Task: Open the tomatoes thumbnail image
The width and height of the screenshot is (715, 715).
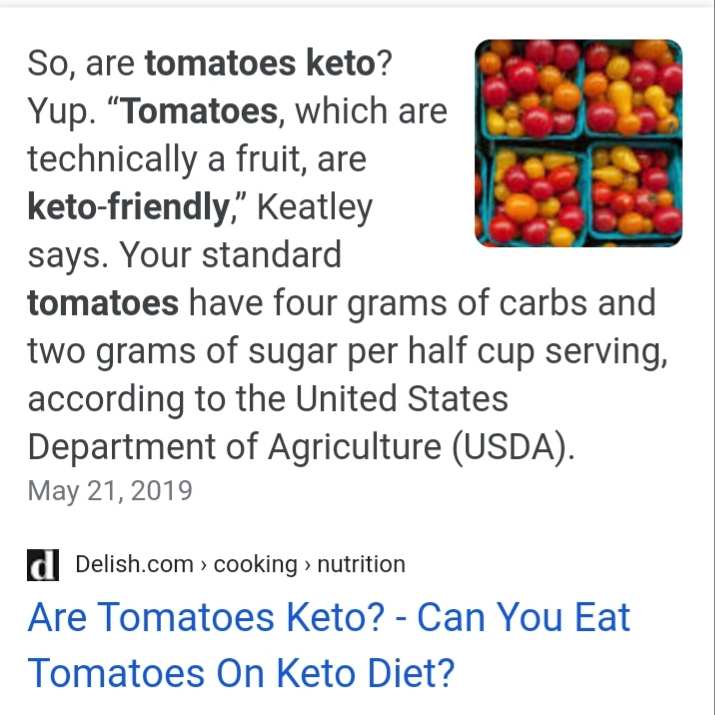Action: click(578, 143)
